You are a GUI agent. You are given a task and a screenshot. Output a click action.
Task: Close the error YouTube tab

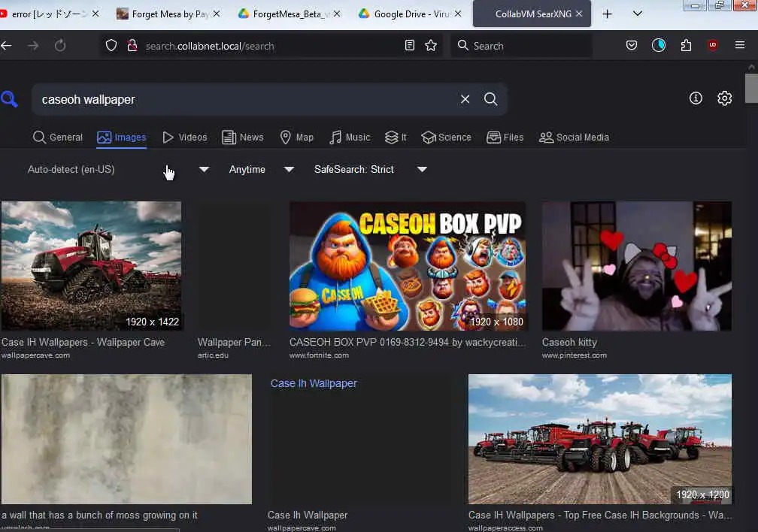pyautogui.click(x=96, y=14)
